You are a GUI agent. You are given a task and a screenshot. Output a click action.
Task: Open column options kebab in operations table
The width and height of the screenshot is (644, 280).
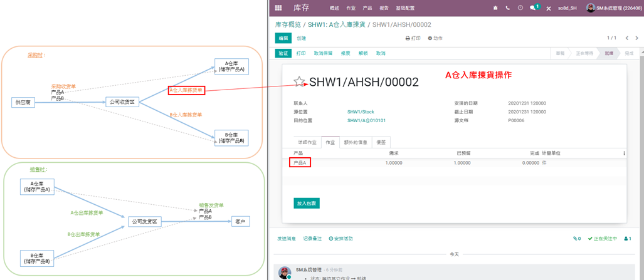click(x=625, y=153)
